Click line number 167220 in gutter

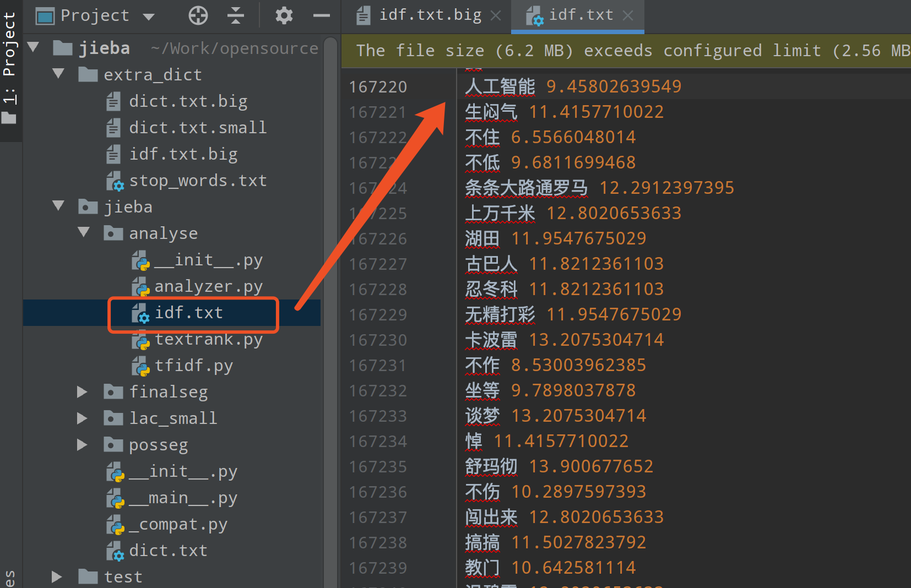click(378, 87)
